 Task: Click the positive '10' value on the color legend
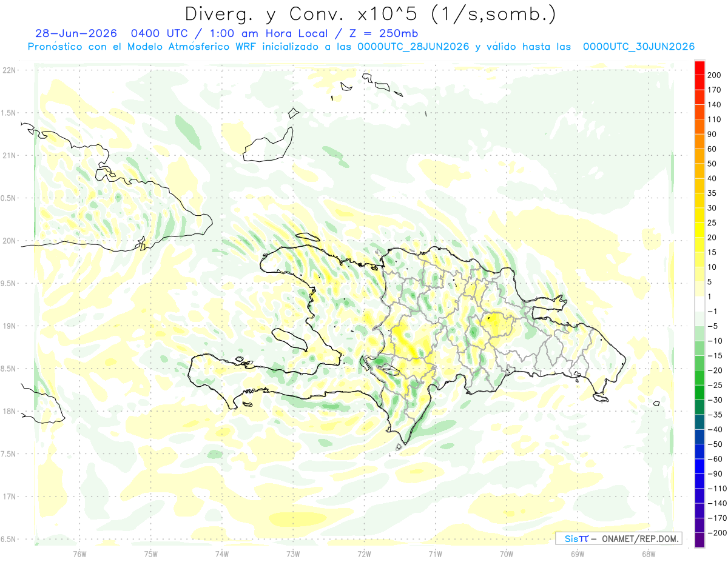coord(712,267)
